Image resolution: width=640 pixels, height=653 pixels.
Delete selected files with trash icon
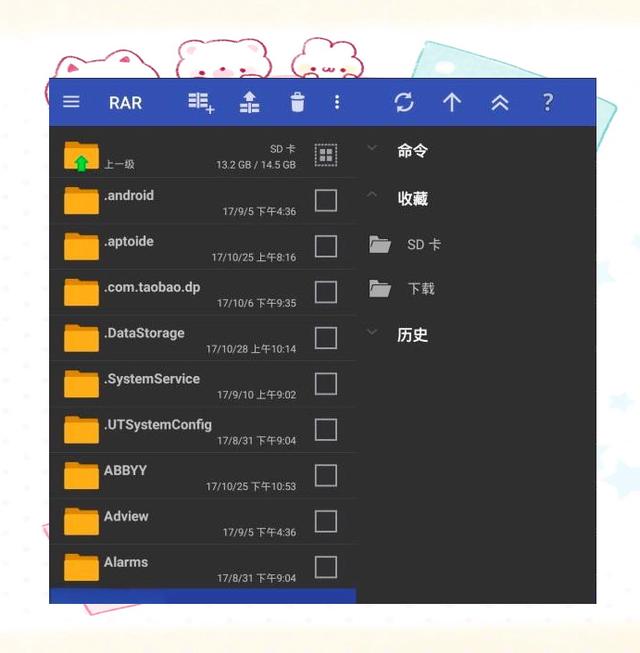[x=297, y=102]
